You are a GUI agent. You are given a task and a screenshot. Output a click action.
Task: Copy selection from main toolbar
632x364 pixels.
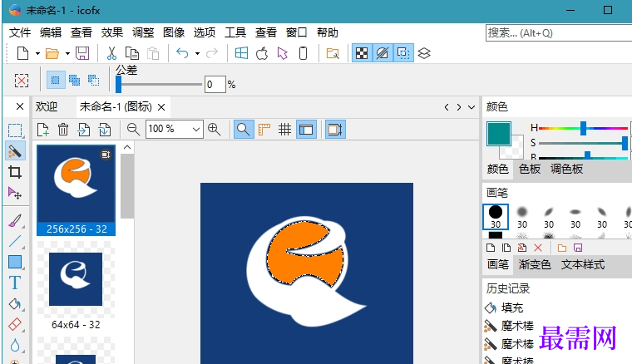[x=131, y=53]
